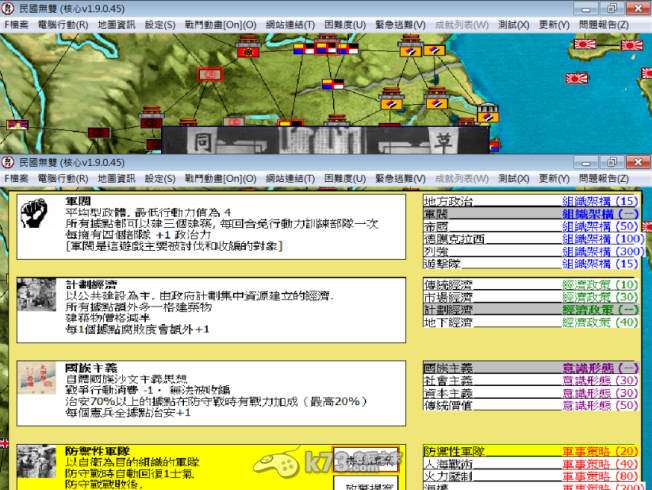Select 傳統經濟 經濟政策 (10) row
652x490 pixels.
[531, 285]
